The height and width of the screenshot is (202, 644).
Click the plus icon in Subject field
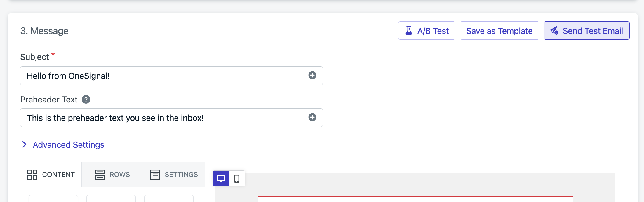tap(312, 75)
